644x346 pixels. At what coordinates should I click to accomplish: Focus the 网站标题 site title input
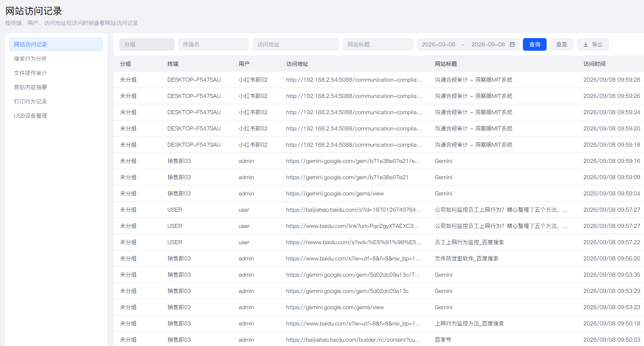[x=378, y=44]
